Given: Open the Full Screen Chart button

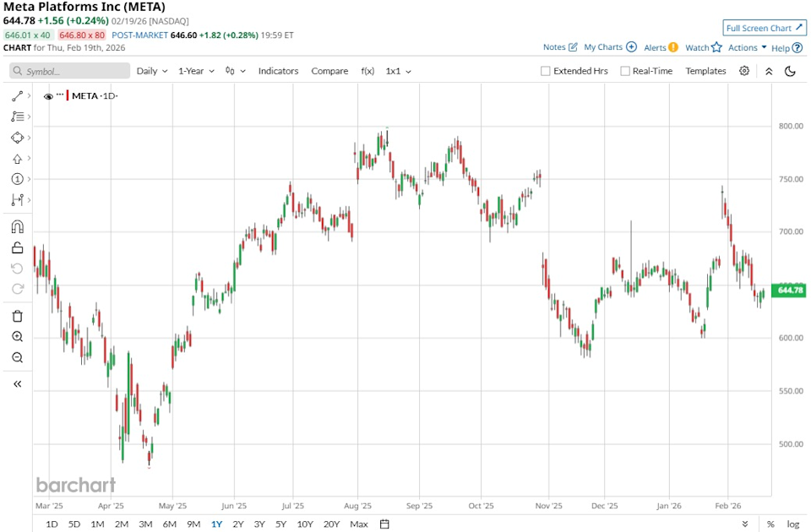Looking at the screenshot, I should click(763, 28).
